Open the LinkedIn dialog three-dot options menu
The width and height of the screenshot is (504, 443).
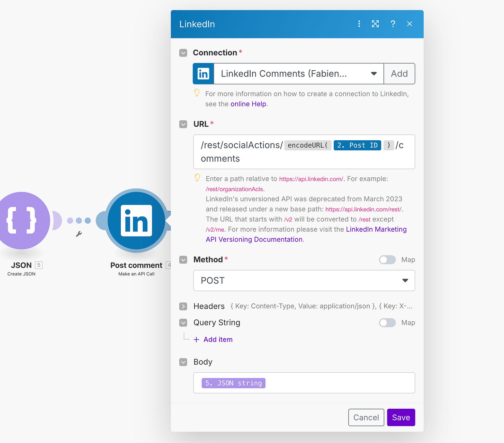pos(359,24)
